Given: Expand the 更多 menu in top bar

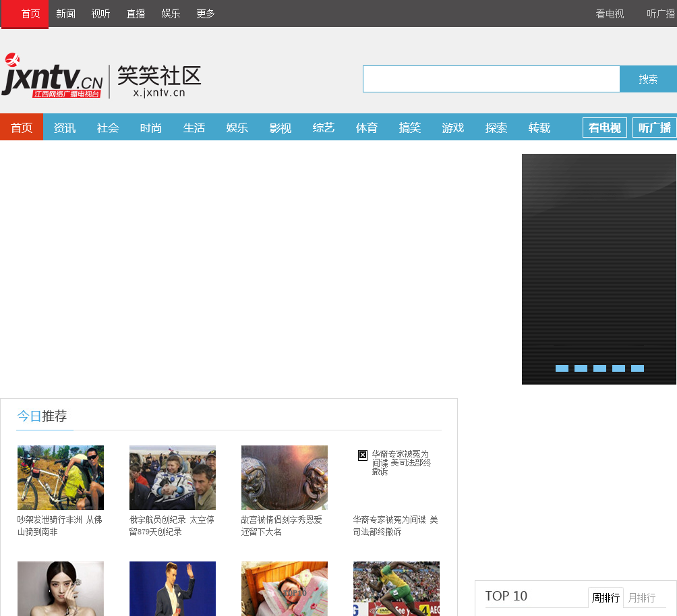Looking at the screenshot, I should point(206,13).
